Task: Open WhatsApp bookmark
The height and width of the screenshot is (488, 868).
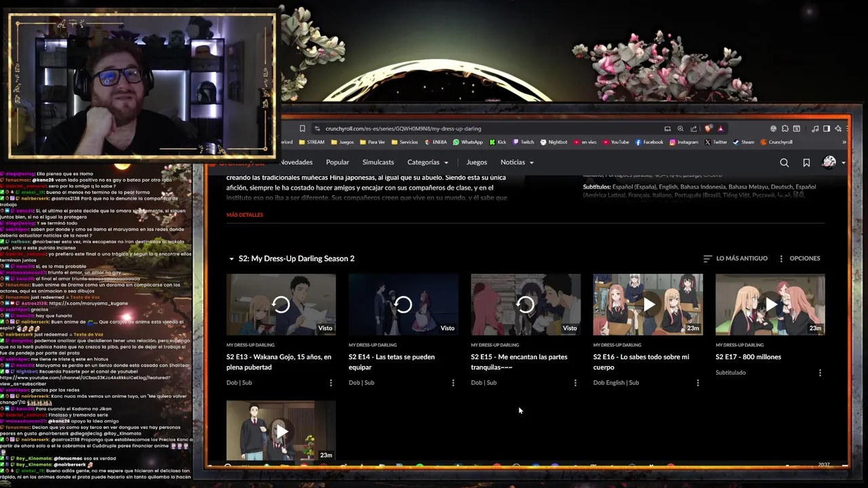Action: point(468,142)
